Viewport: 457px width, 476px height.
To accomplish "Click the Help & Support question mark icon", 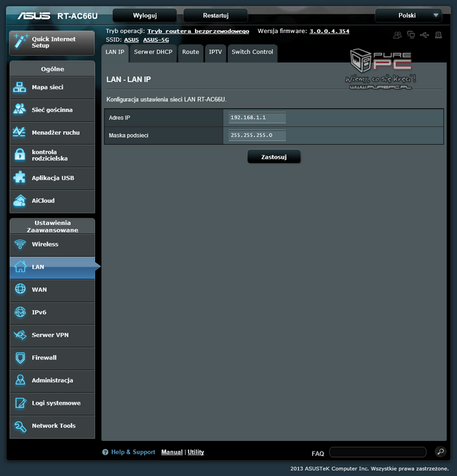I will tap(105, 452).
